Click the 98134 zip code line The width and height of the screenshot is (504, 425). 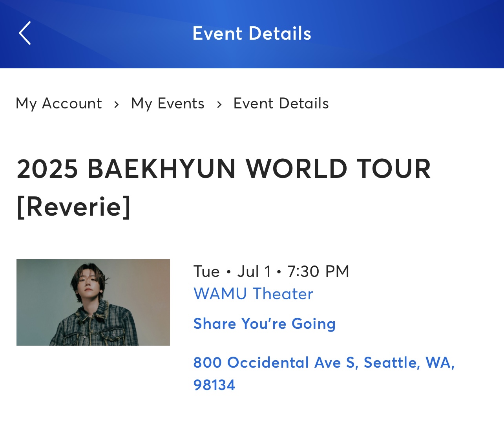pos(214,385)
